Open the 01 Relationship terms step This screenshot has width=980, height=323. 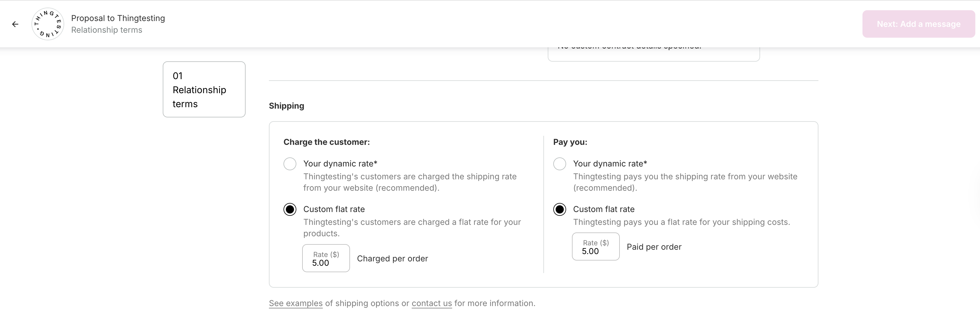pyautogui.click(x=204, y=89)
